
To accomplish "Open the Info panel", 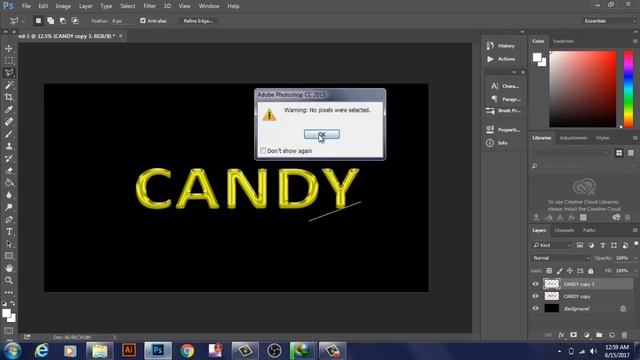I will [x=497, y=143].
